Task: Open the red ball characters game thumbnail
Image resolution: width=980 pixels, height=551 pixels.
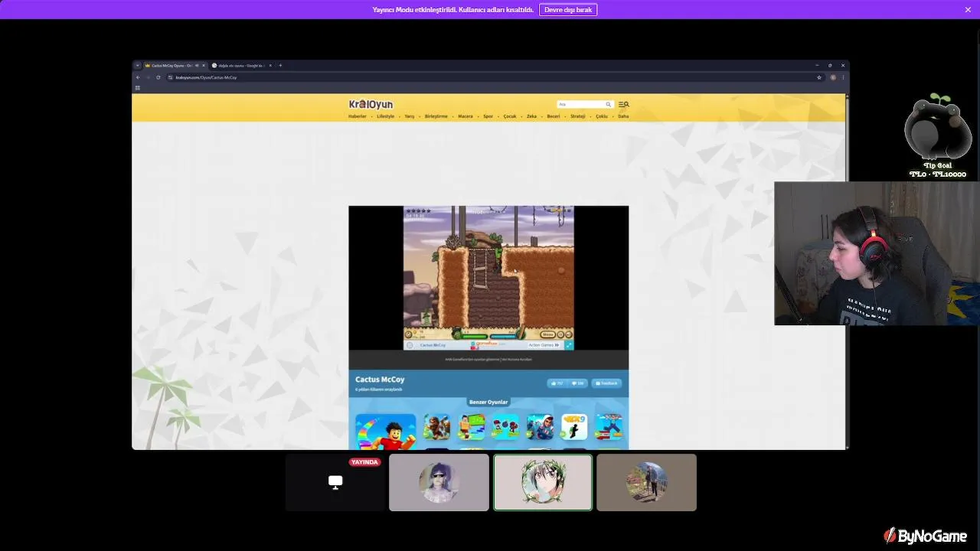Action: coord(505,427)
